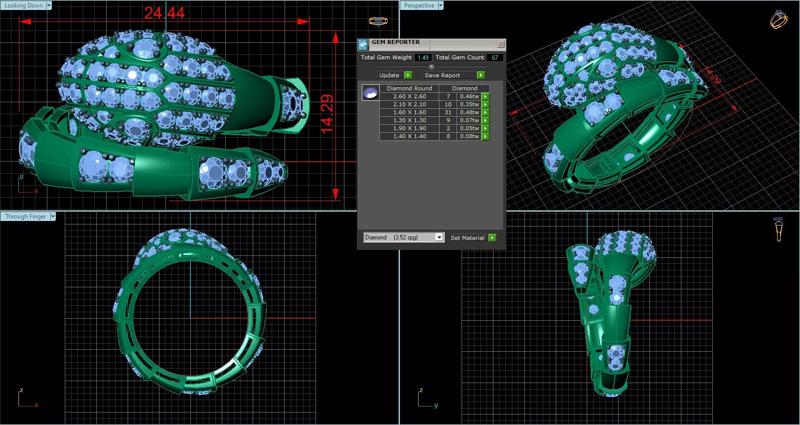Screen dimensions: 800x425
Task: Click the 0.46tw weight cell
Action: [469, 96]
